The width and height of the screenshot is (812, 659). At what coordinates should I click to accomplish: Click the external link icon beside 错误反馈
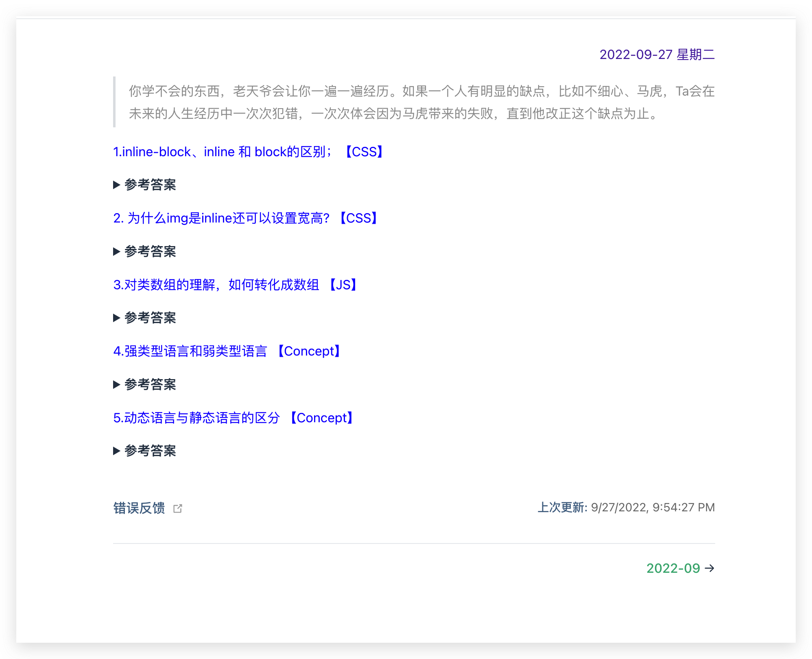(x=178, y=508)
